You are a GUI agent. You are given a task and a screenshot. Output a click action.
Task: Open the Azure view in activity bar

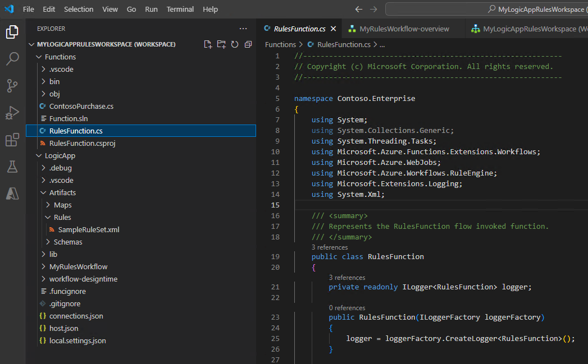point(12,193)
